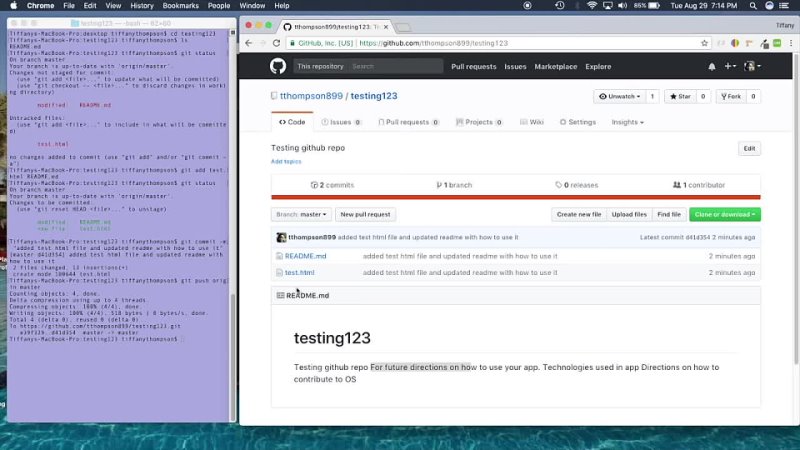Image resolution: width=800 pixels, height=450 pixels.
Task: Open the Bookmarks menu
Action: tap(180, 6)
